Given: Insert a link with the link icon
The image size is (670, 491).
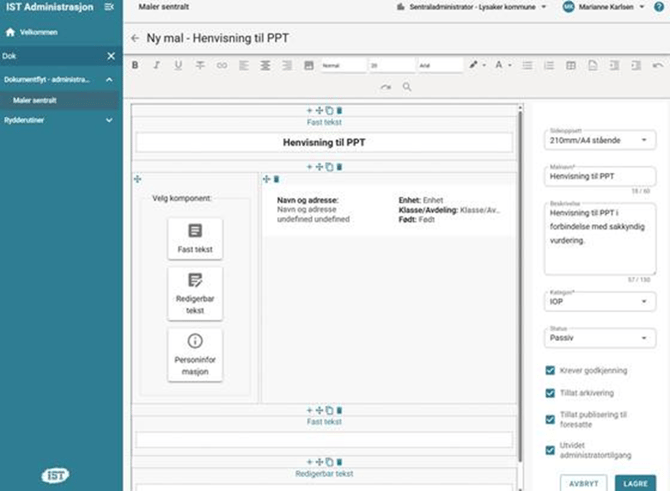Looking at the screenshot, I should tap(222, 65).
